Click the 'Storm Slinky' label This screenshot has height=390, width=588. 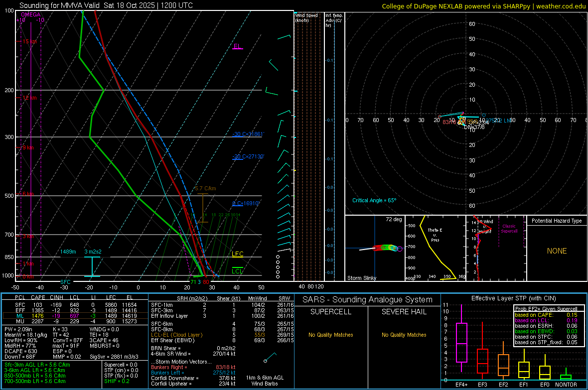point(361,278)
